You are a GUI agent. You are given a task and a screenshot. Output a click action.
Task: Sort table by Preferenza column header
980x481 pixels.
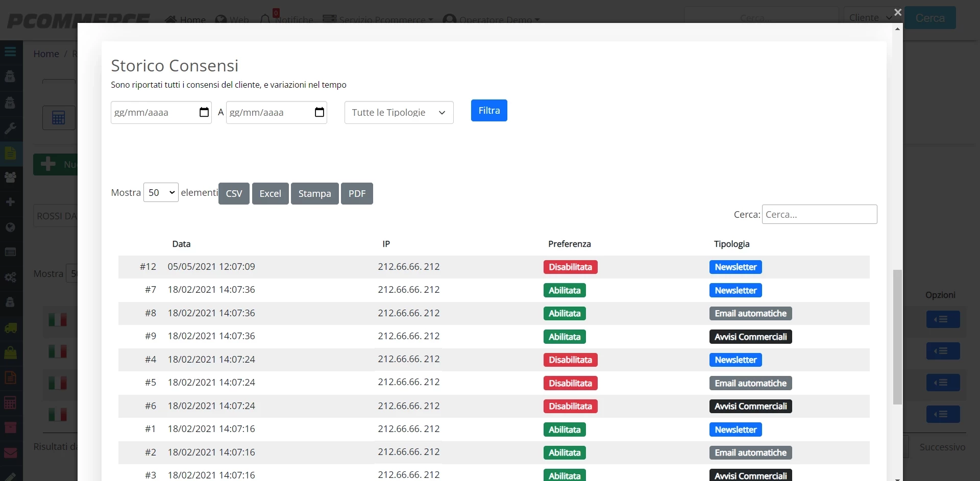click(x=569, y=244)
